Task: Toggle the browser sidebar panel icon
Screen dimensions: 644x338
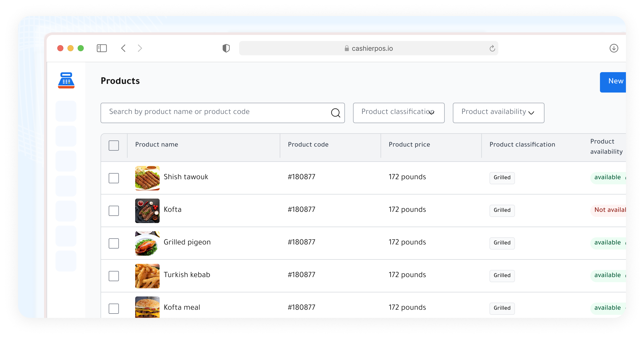Action: click(102, 48)
